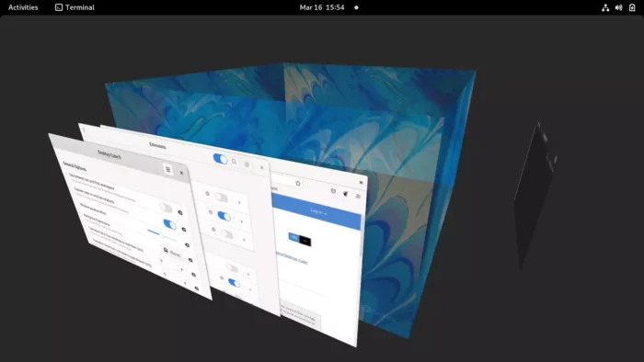Click the volume speaker icon in top bar
Image resolution: width=644 pixels, height=362 pixels.
(618, 7)
